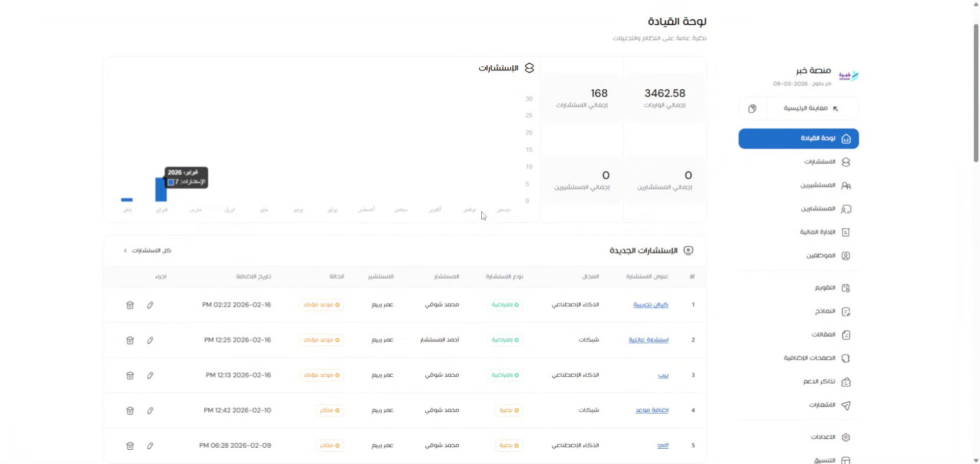This screenshot has height=464, width=980.
Task: Select الادارة المالية in the sidebar
Action: click(x=817, y=233)
